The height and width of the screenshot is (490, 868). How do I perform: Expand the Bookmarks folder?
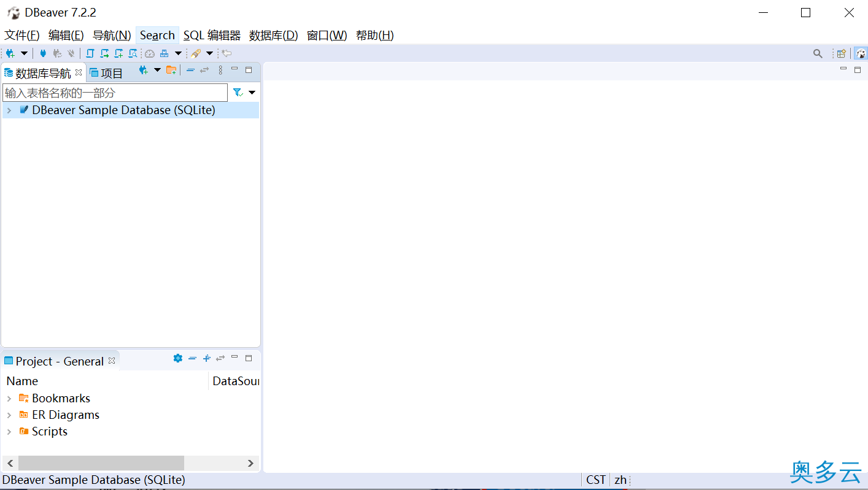pyautogui.click(x=9, y=399)
